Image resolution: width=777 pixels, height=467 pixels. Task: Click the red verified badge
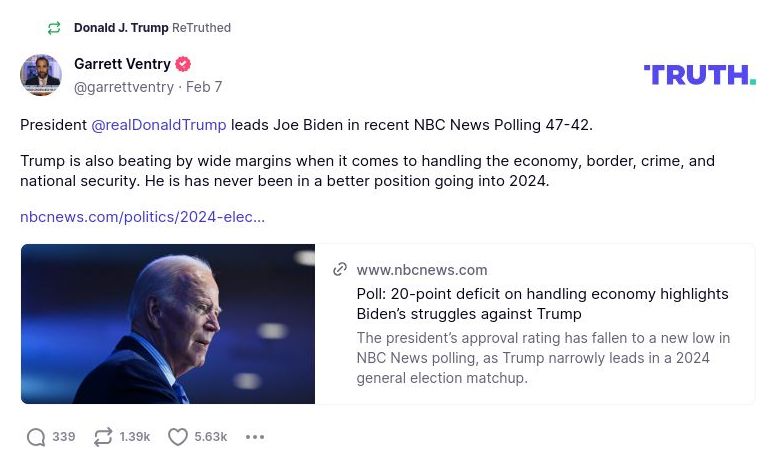coord(183,65)
